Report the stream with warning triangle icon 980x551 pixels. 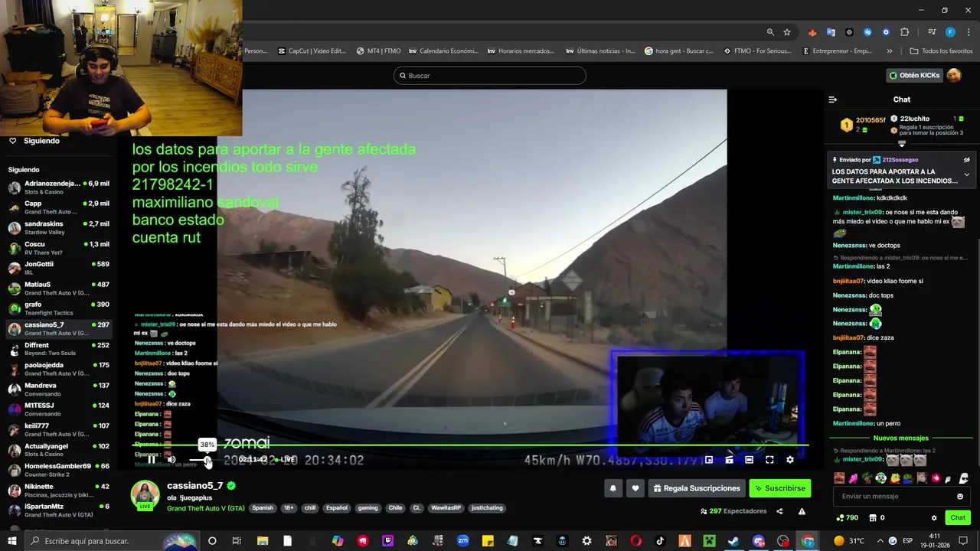[802, 511]
